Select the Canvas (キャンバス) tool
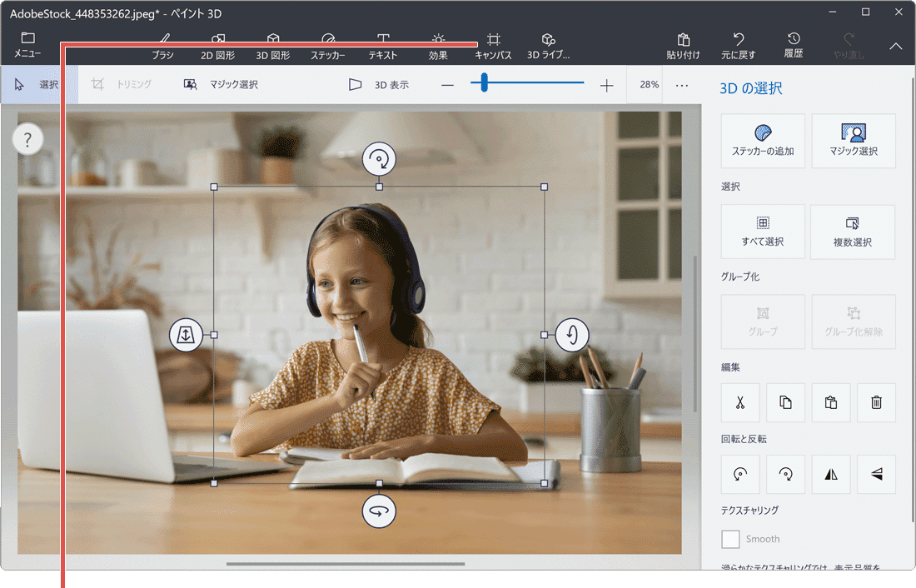The height and width of the screenshot is (588, 916). coord(493,46)
